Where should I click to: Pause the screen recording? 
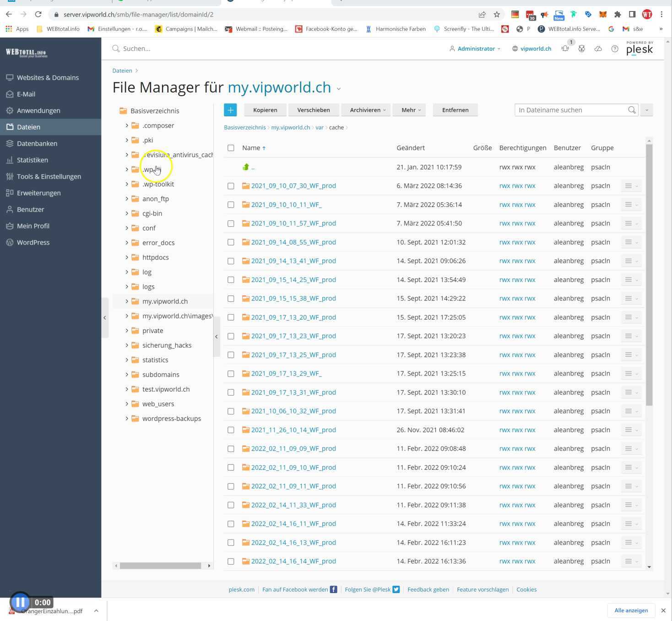pyautogui.click(x=20, y=602)
